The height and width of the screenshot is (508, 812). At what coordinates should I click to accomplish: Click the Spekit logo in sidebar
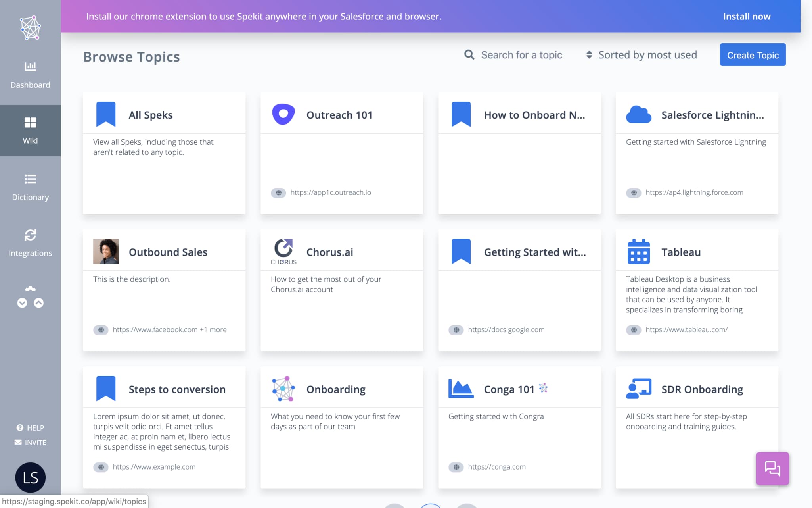point(30,28)
